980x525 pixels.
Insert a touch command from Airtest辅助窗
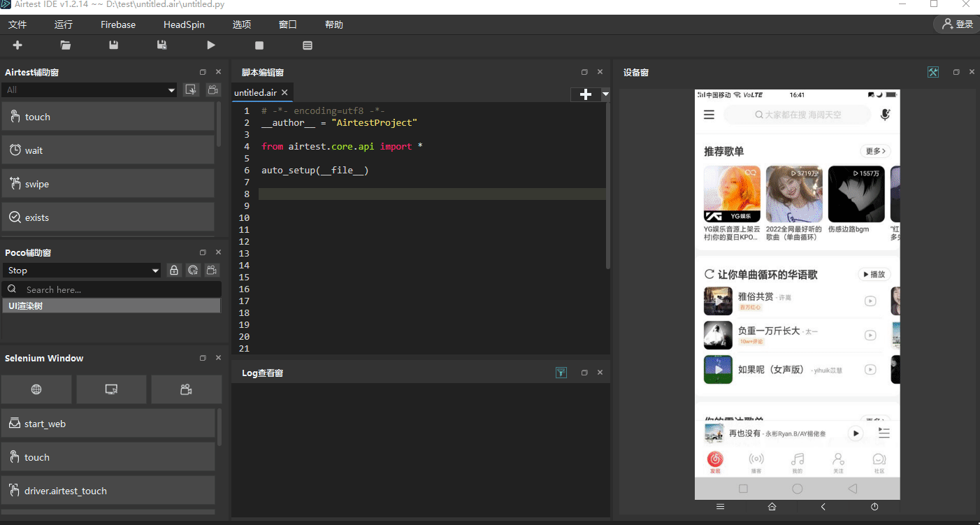coord(108,117)
